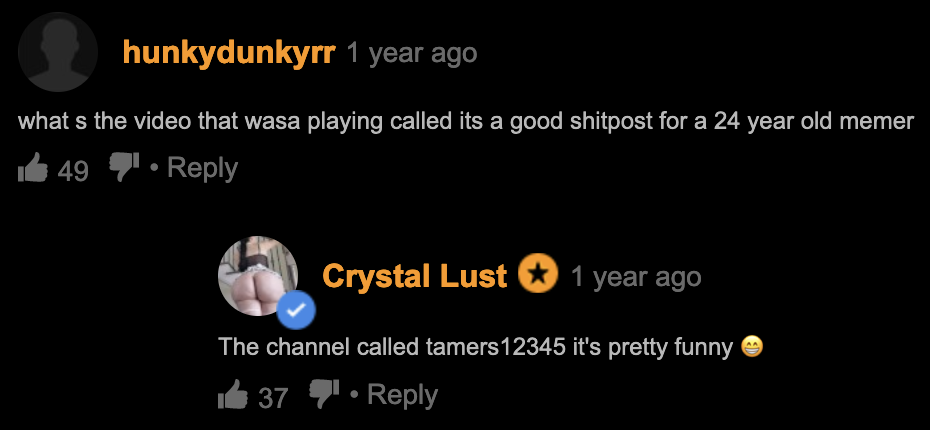Click the timestamp next to Crystal Lust

[x=636, y=277]
